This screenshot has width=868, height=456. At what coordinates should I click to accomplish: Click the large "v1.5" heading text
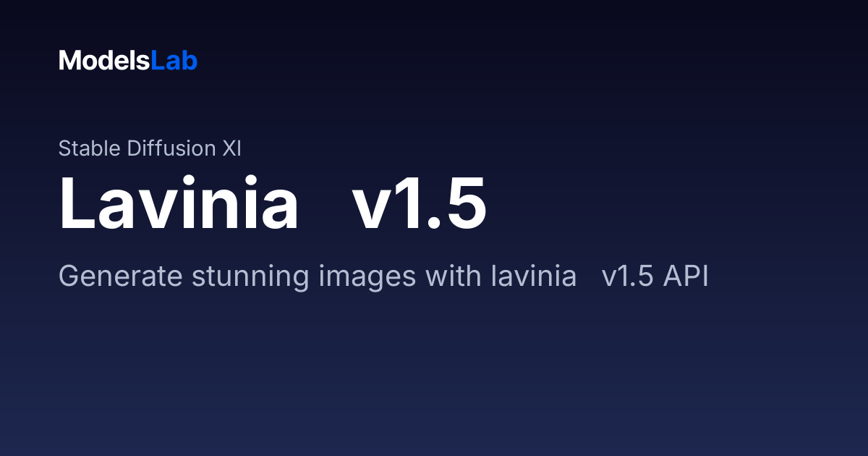pos(419,203)
